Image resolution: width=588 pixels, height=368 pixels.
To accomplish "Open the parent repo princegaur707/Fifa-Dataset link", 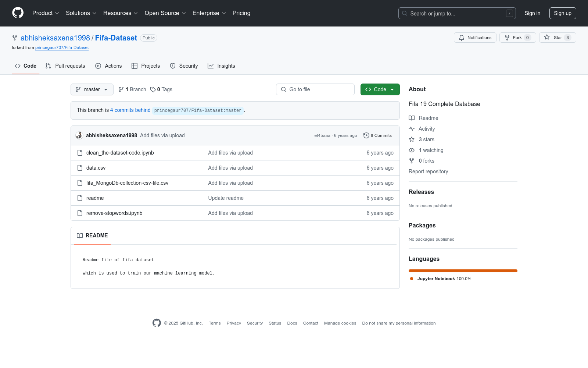I will point(62,47).
